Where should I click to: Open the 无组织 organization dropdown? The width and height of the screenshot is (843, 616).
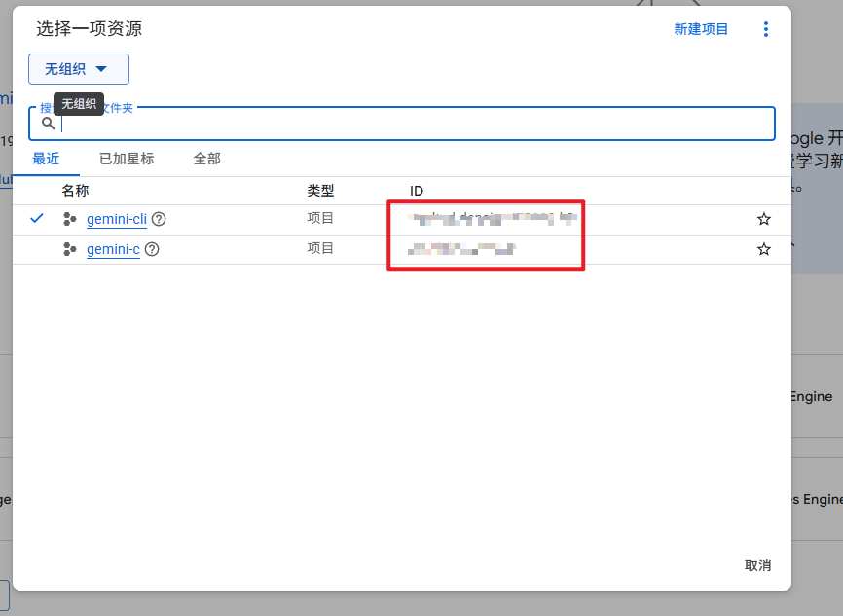79,69
